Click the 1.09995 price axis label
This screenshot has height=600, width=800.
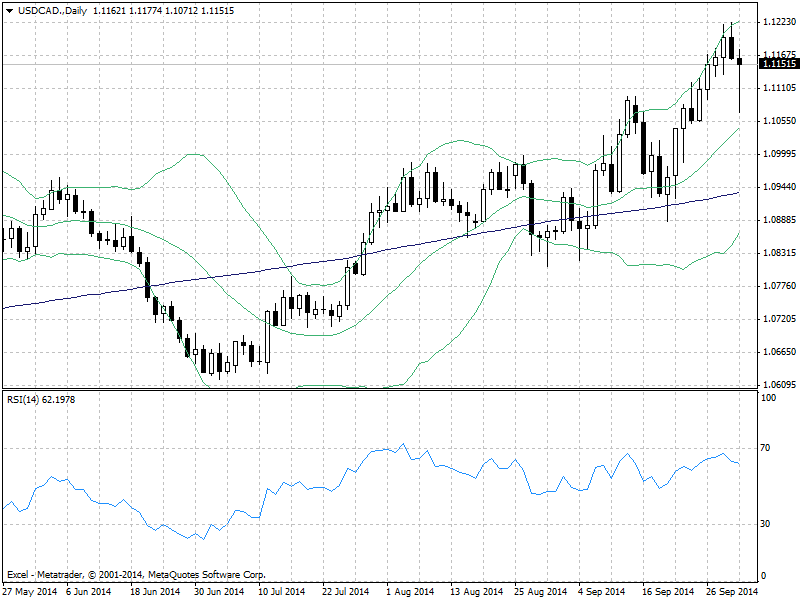pyautogui.click(x=779, y=154)
